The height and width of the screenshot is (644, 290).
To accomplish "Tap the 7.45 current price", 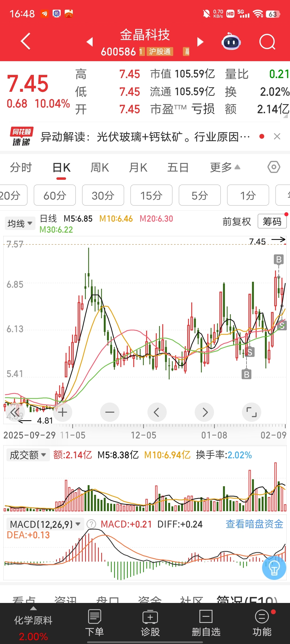I will (x=28, y=83).
